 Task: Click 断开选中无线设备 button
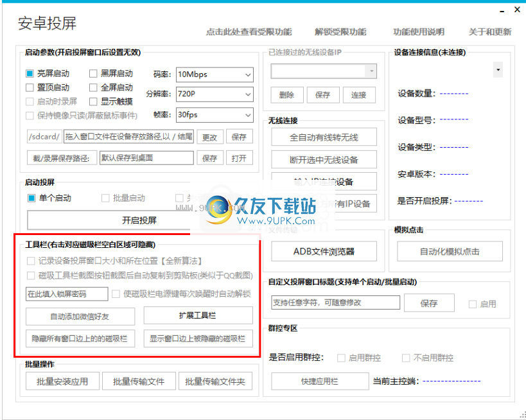pos(324,159)
